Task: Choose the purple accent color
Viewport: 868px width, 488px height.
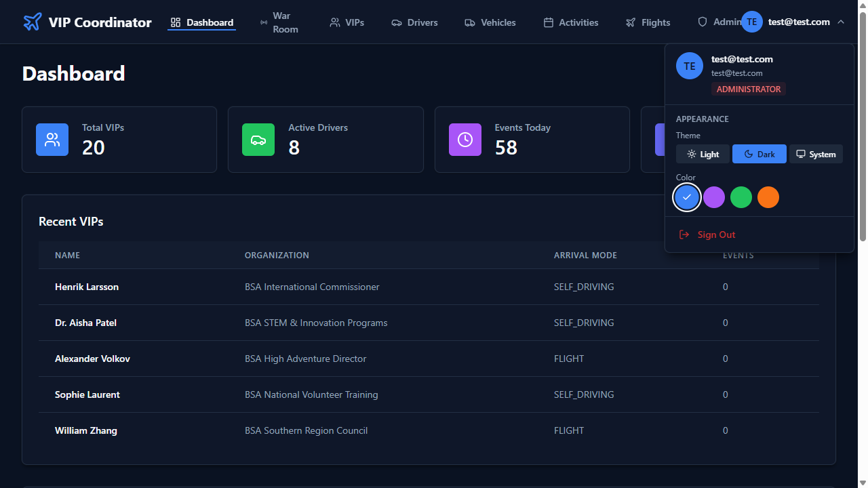Action: coord(714,197)
